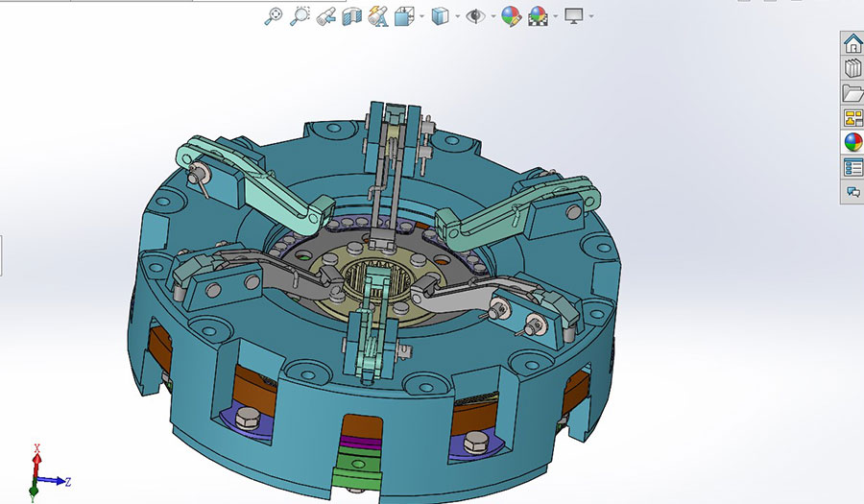The height and width of the screenshot is (504, 864).
Task: Click the Display Style cube icon
Action: tap(440, 16)
